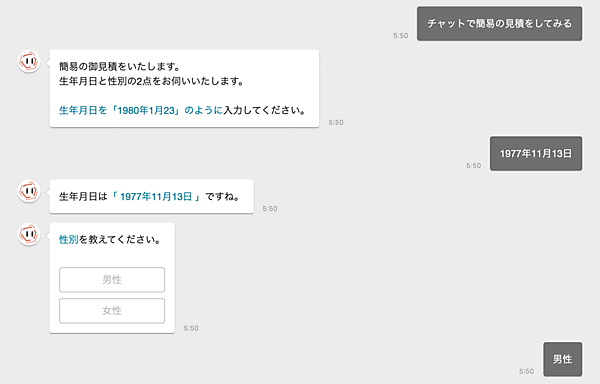
Task: Click 5:50 timestamp beside sent 1977年11月13日 bubble
Action: 473,166
